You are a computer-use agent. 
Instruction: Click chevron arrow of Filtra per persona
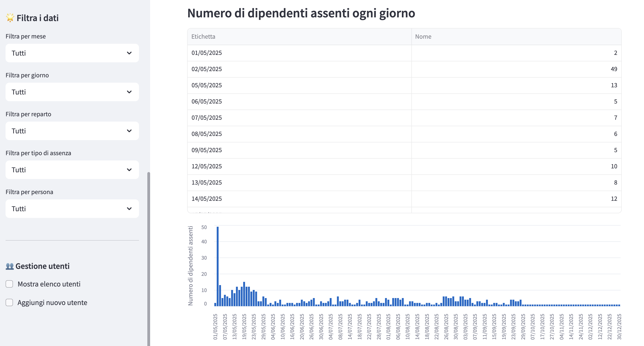tap(129, 209)
